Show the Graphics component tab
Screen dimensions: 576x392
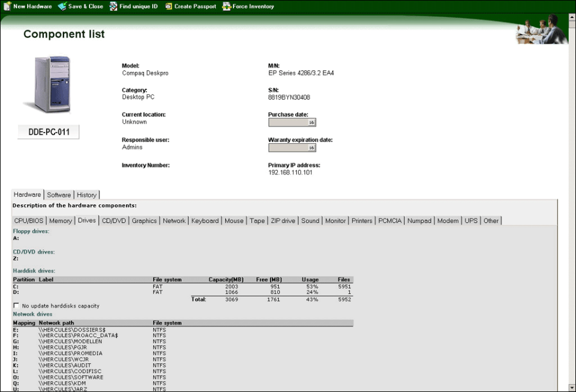point(144,221)
